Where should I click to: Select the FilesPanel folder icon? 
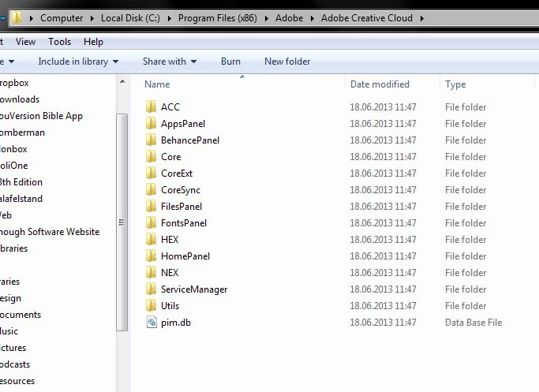151,206
